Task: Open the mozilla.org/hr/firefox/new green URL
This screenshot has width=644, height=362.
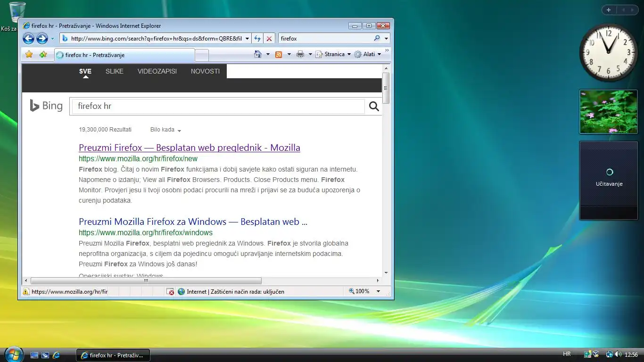Action: 138,159
